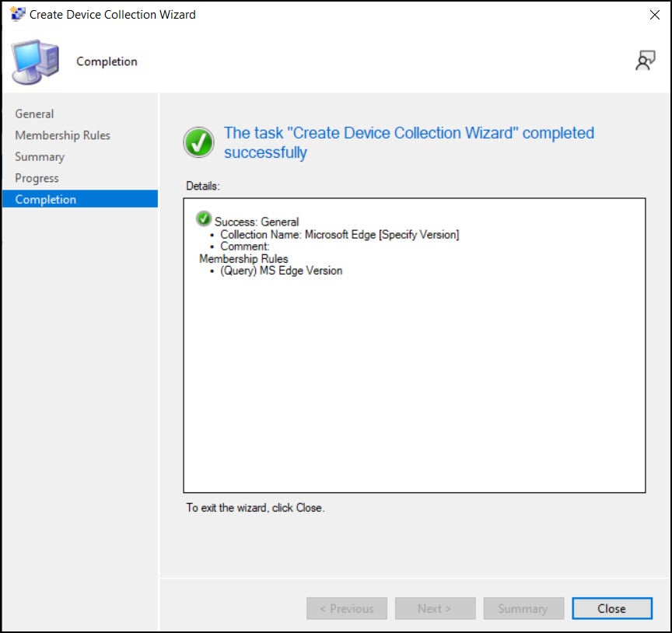The height and width of the screenshot is (633, 672).
Task: Click the 'Membership Rules' heading in details box
Action: (243, 258)
